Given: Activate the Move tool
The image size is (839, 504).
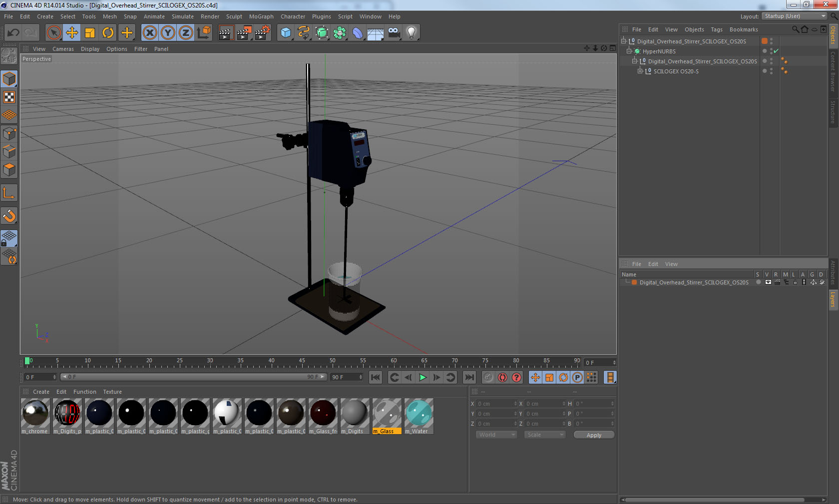Looking at the screenshot, I should 72,33.
